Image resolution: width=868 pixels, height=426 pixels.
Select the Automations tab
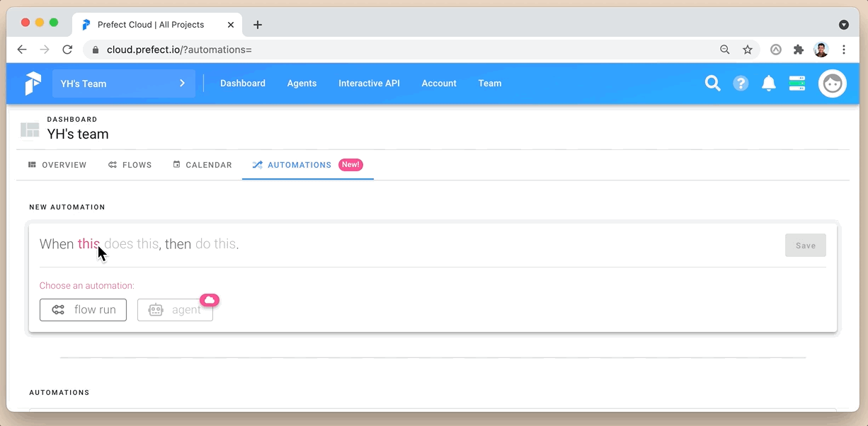click(308, 165)
